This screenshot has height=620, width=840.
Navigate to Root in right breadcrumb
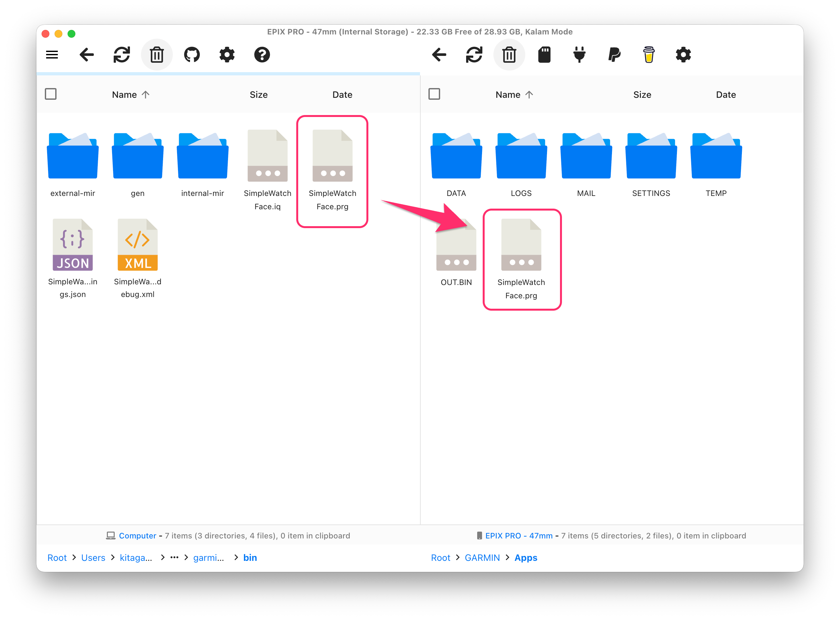point(440,558)
